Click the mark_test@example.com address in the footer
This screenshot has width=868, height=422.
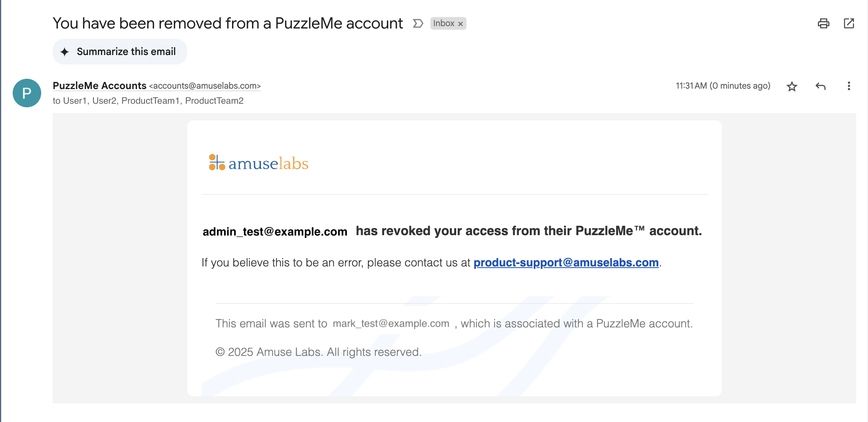(x=391, y=323)
